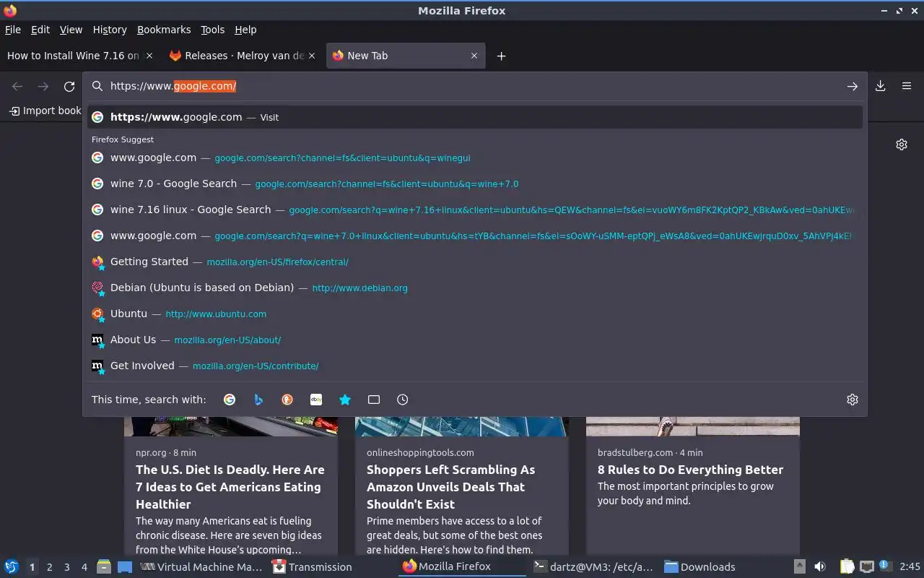Open the Downloads toolbar button

(x=881, y=86)
